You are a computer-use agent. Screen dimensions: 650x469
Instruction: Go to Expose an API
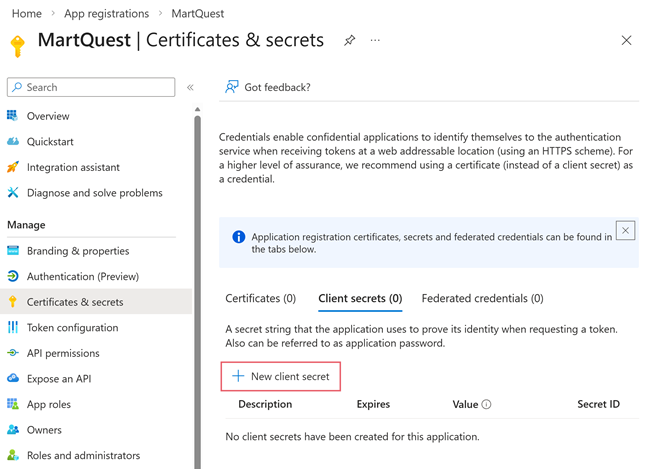pyautogui.click(x=59, y=379)
